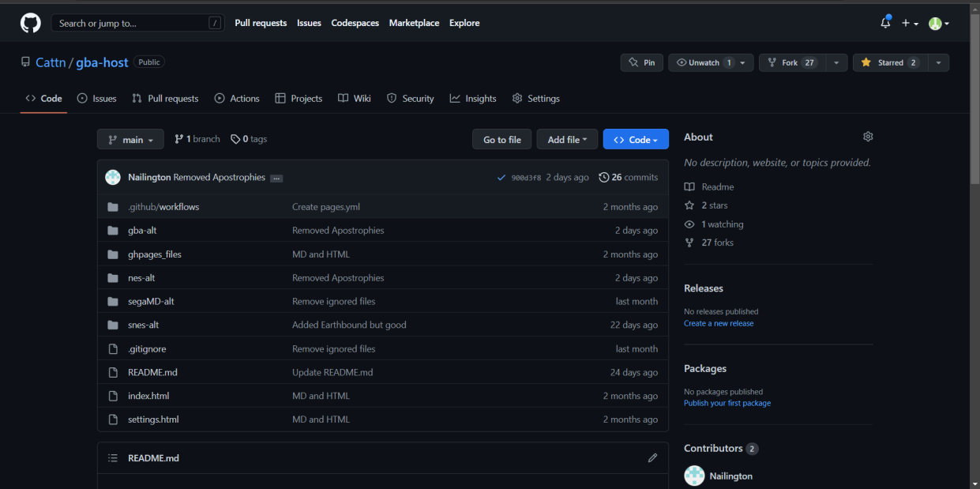This screenshot has width=980, height=489.
Task: Pin the gba-host repository
Action: 641,62
